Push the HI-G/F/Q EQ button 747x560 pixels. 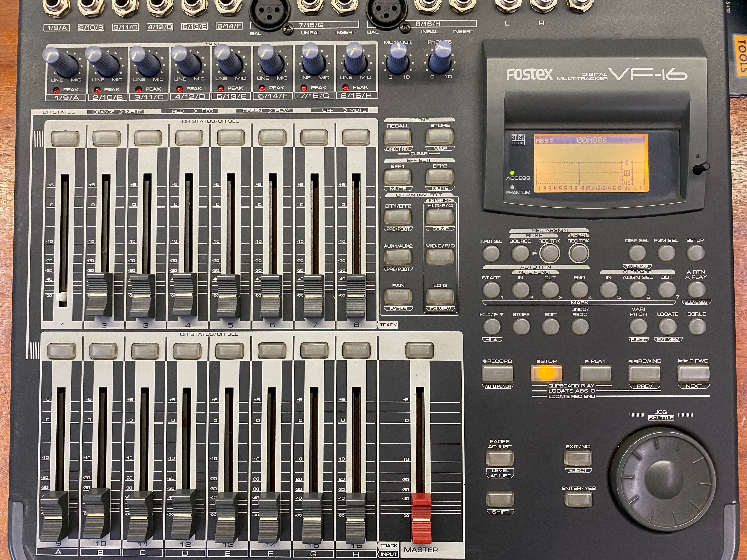coord(440,217)
